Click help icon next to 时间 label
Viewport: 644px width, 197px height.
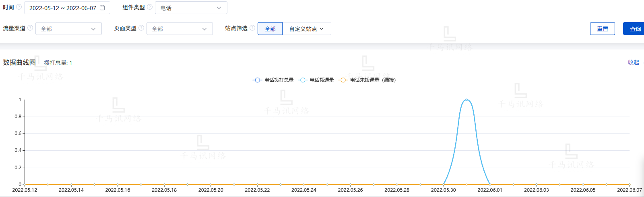click(19, 7)
